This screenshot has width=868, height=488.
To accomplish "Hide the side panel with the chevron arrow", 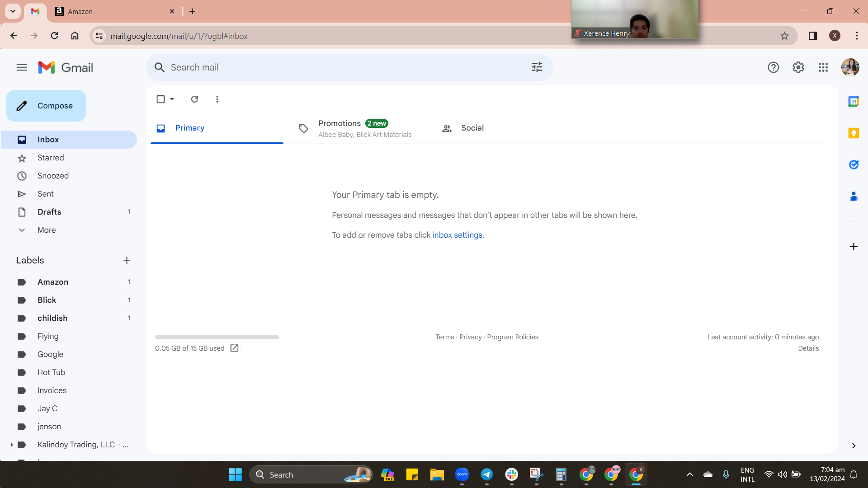I will [854, 446].
